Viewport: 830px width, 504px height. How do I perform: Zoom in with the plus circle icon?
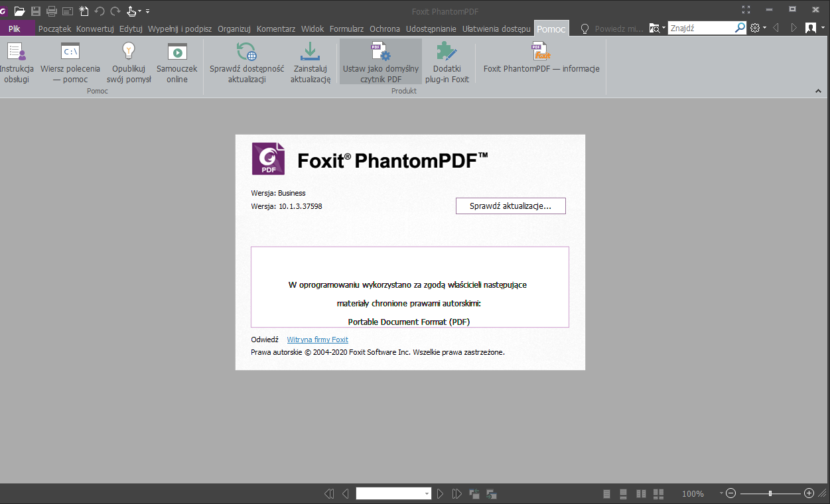[809, 493]
